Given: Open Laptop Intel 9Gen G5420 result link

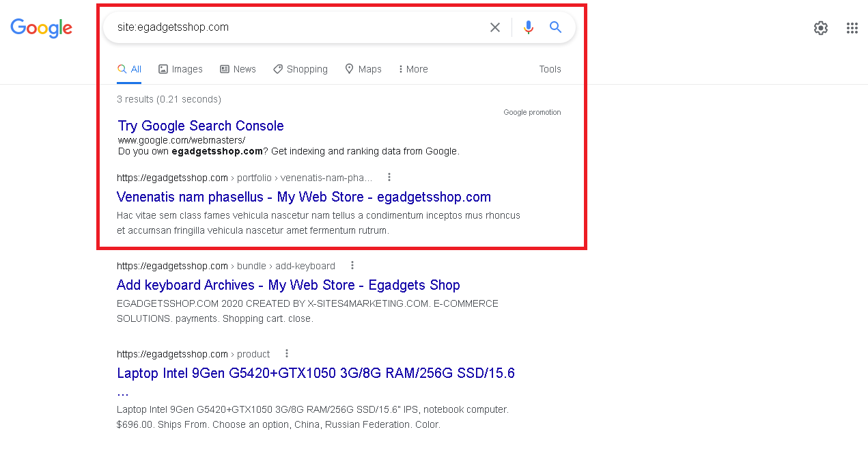Looking at the screenshot, I should (x=316, y=382).
